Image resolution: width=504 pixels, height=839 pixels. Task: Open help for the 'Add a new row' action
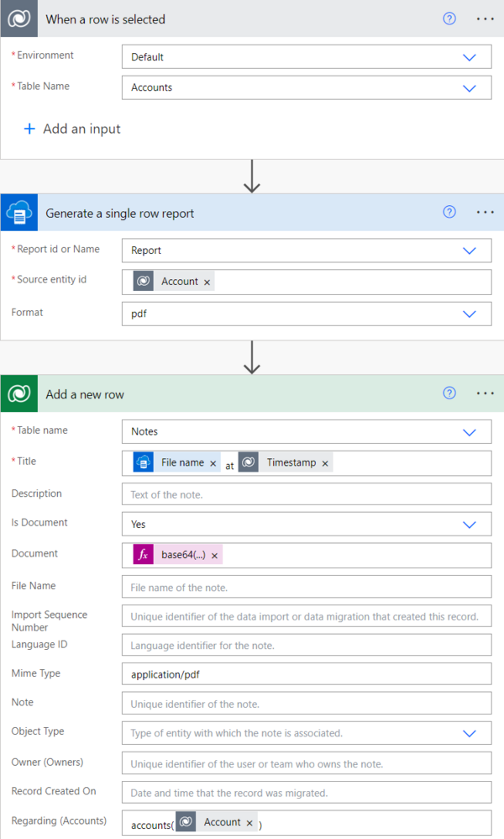[x=449, y=393]
